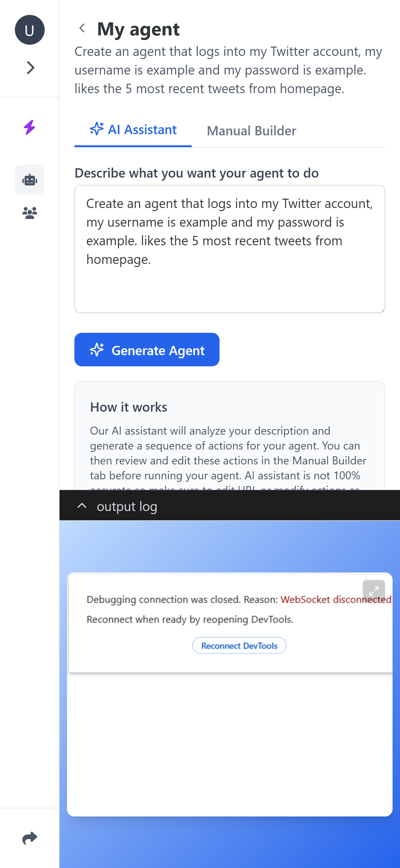Open the team members sidebar icon
The width and height of the screenshot is (400, 868).
click(x=30, y=213)
